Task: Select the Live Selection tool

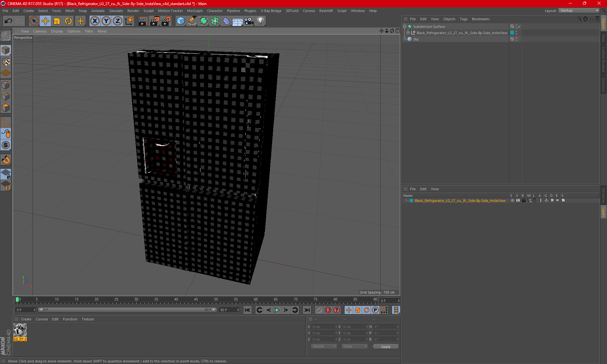Action: coord(34,21)
